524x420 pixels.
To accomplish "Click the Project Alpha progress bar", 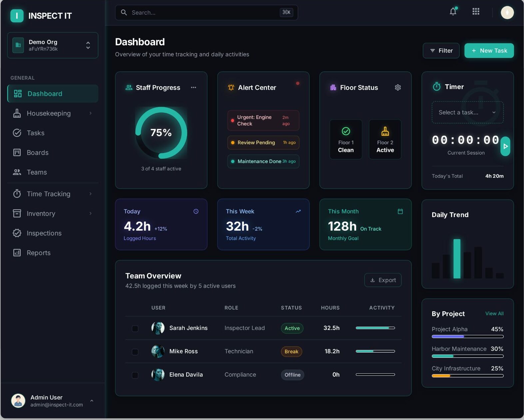I will [x=467, y=337].
